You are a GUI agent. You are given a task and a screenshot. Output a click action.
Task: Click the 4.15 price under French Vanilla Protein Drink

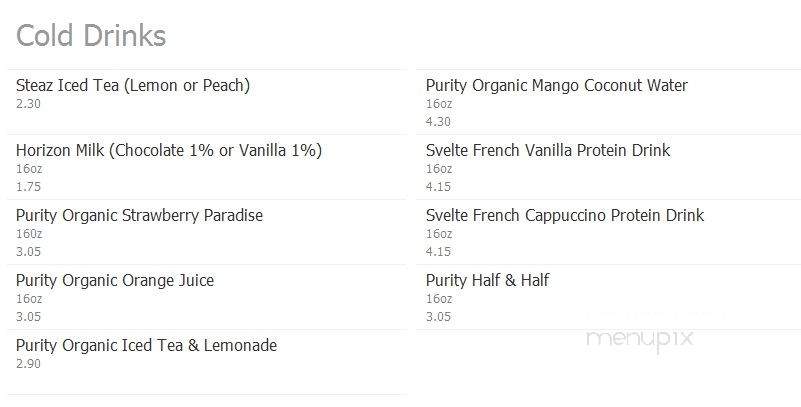pos(438,187)
